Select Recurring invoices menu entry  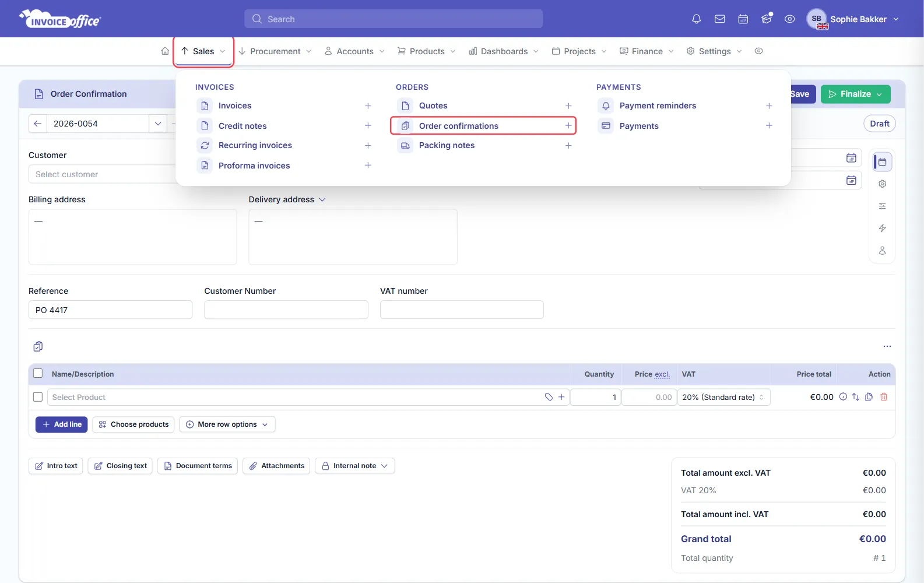coord(255,146)
